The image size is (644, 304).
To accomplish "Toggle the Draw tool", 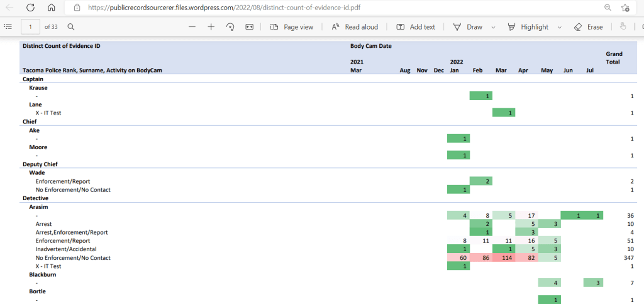I will [468, 27].
